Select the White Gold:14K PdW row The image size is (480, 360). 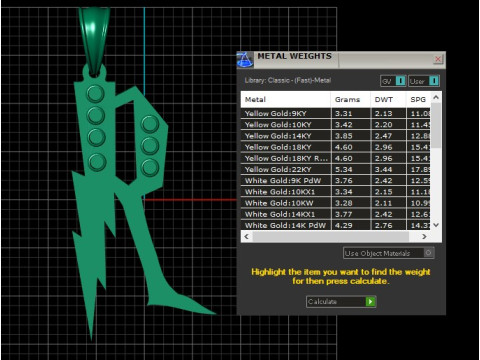[x=336, y=225]
